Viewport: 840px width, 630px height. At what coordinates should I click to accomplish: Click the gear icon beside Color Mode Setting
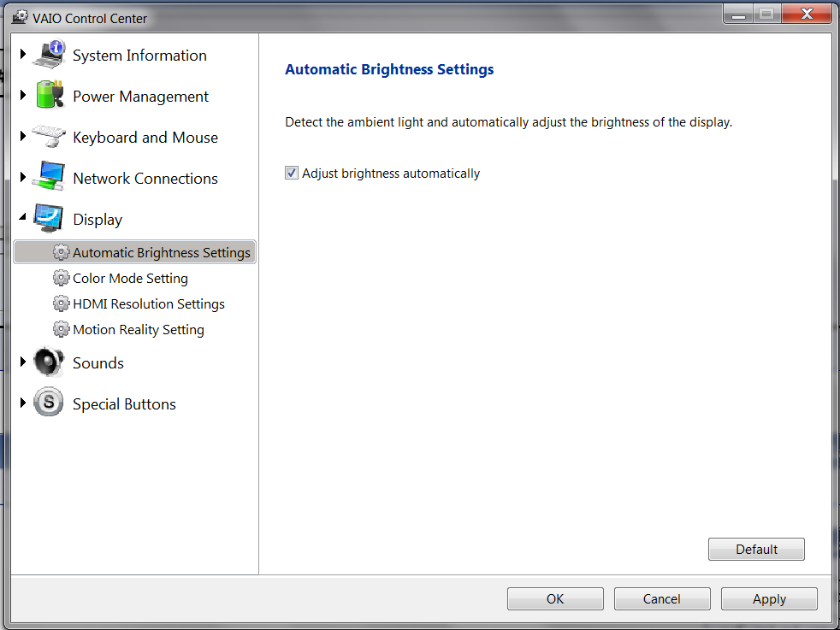(x=61, y=278)
